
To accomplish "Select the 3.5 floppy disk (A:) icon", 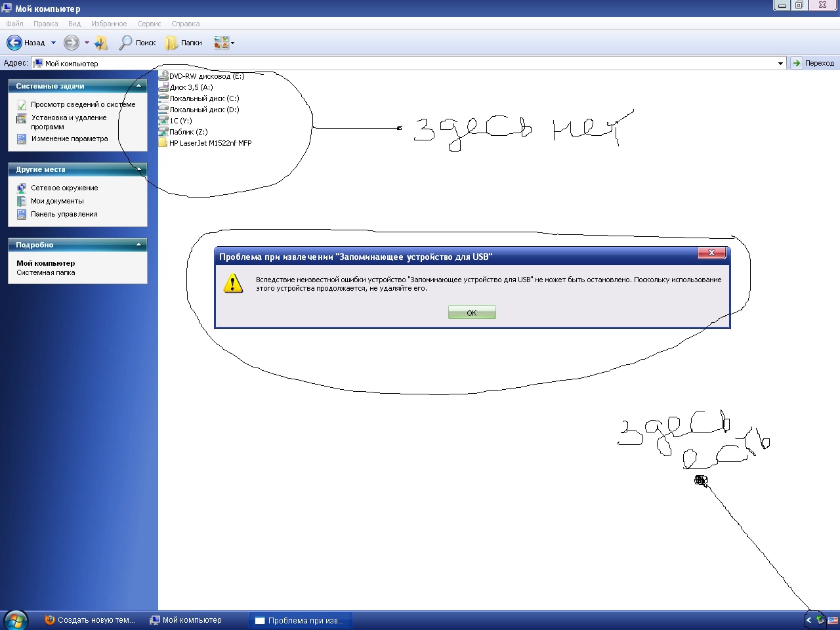I will 163,87.
